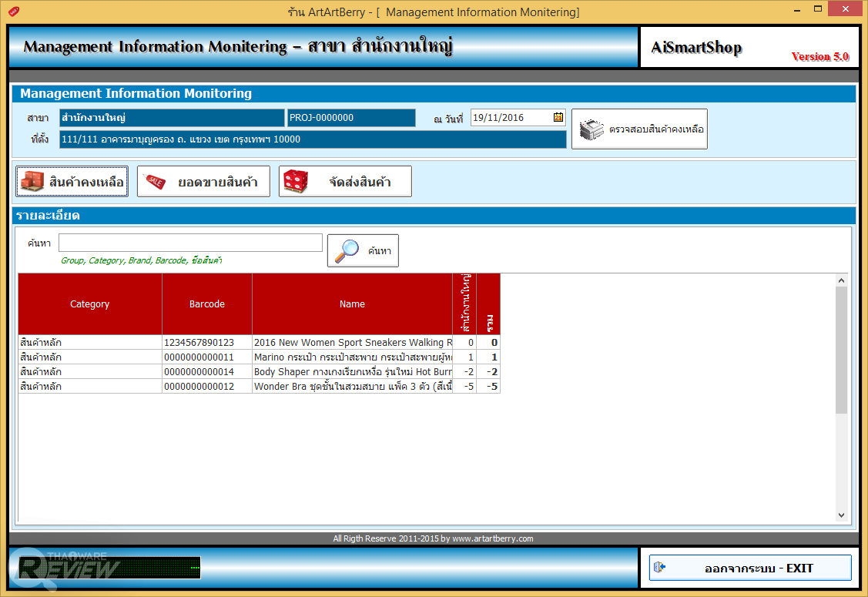Click the red SALE tag icon
Viewport: 868px width, 597px height.
155,181
